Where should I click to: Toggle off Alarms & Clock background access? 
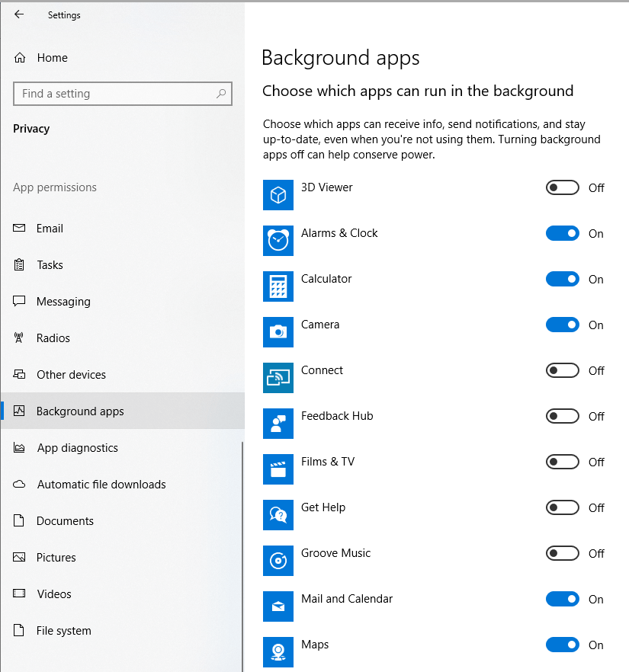pos(562,233)
